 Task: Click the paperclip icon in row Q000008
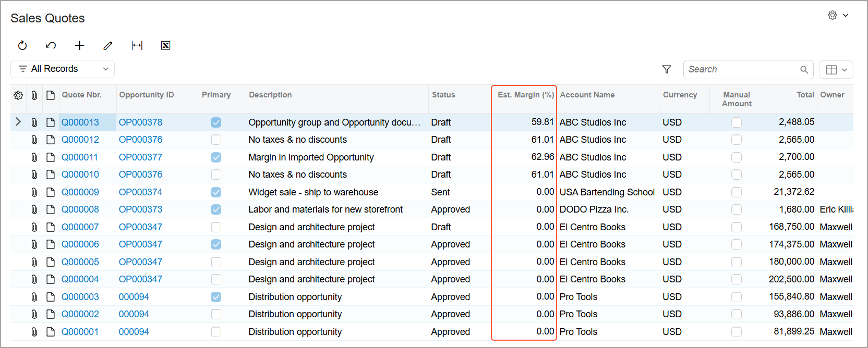click(34, 209)
